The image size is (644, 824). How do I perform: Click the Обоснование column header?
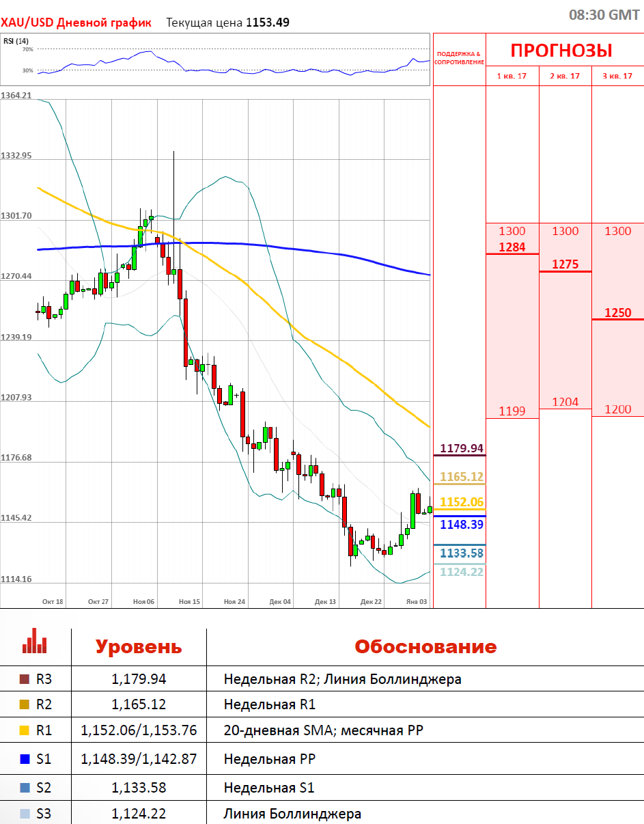(x=425, y=646)
